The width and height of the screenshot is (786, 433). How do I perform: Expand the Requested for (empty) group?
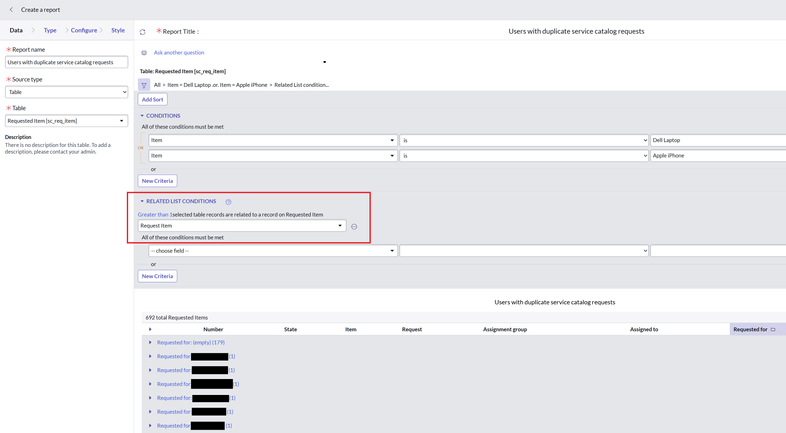150,343
